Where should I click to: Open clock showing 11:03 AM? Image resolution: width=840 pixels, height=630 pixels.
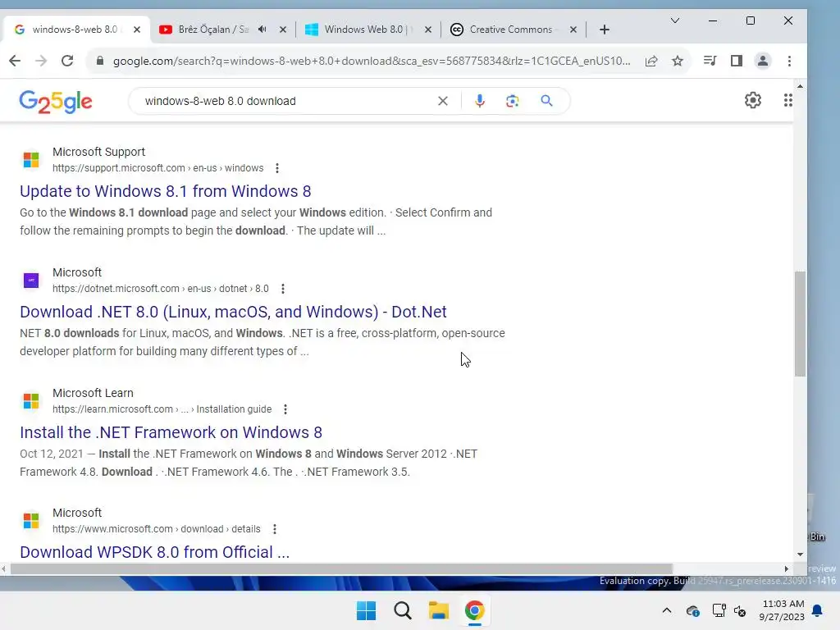point(782,610)
